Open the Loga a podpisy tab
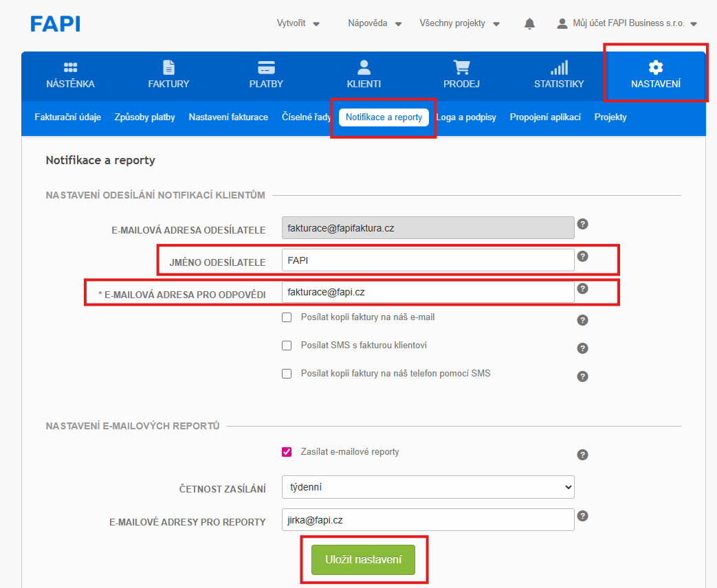 (466, 117)
